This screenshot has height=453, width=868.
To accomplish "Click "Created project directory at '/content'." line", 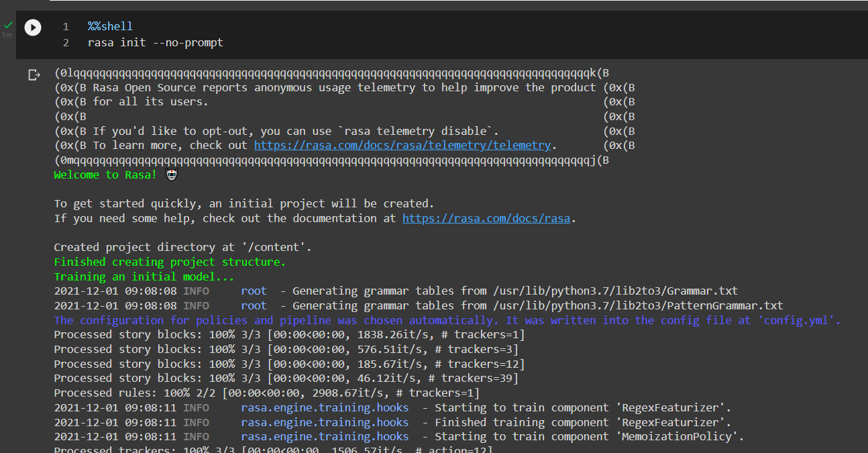I will [x=182, y=247].
